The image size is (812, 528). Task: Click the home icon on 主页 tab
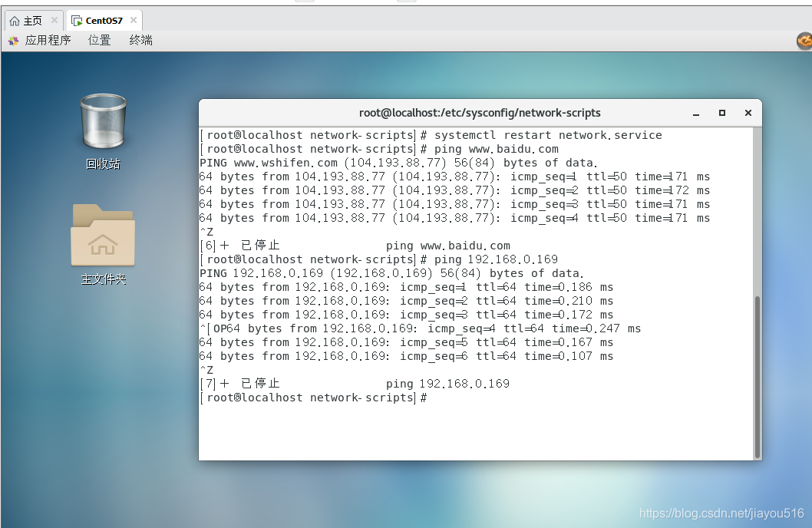[15, 21]
